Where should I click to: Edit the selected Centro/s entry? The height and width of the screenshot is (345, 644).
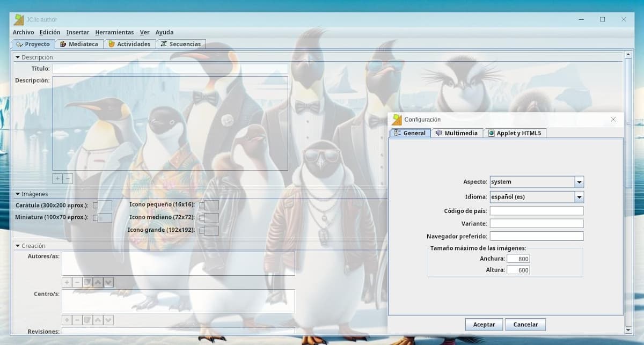pyautogui.click(x=87, y=320)
